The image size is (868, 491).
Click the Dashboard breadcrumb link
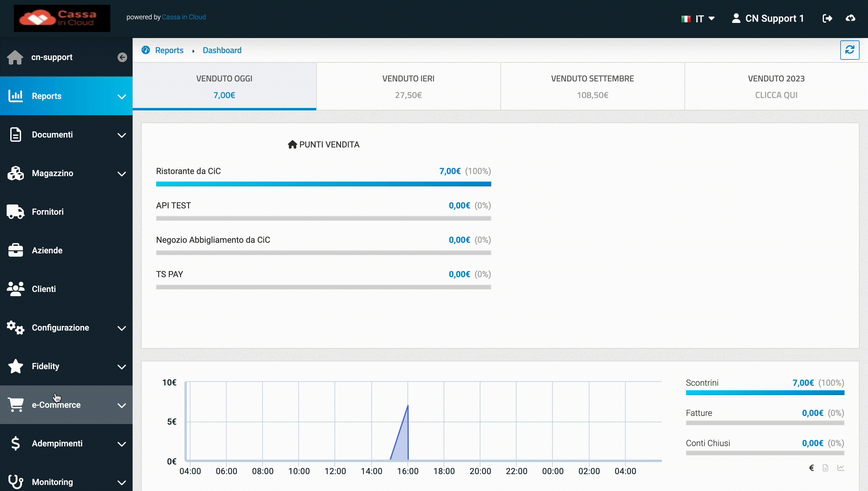pos(222,50)
